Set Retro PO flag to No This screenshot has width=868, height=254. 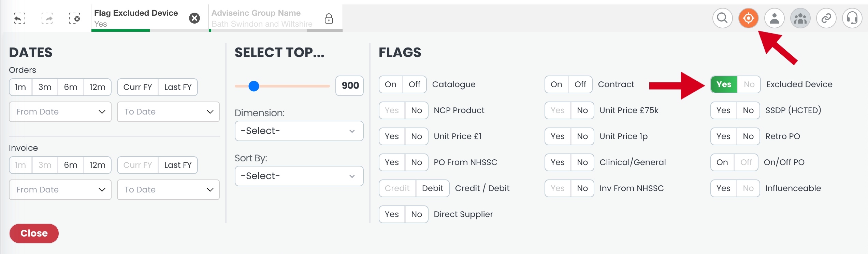[x=748, y=136]
